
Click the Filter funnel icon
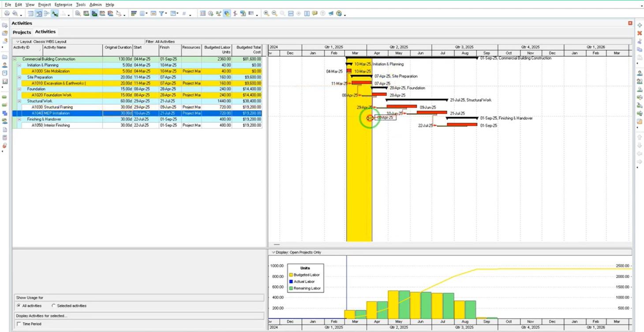pyautogui.click(x=161, y=14)
